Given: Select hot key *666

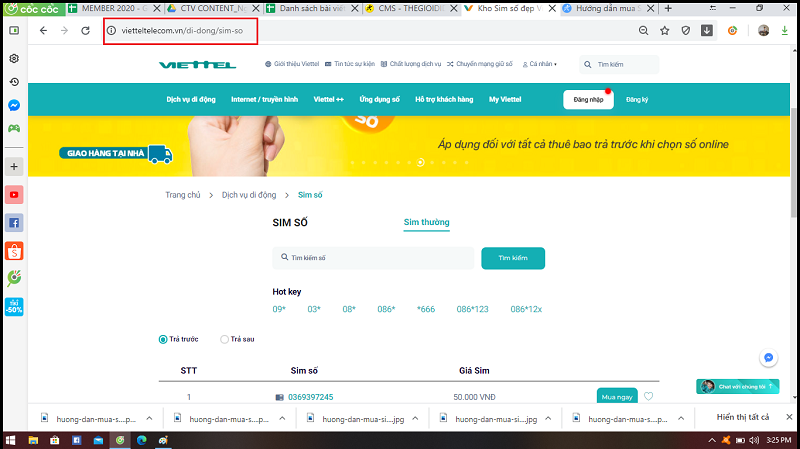Looking at the screenshot, I should point(426,309).
